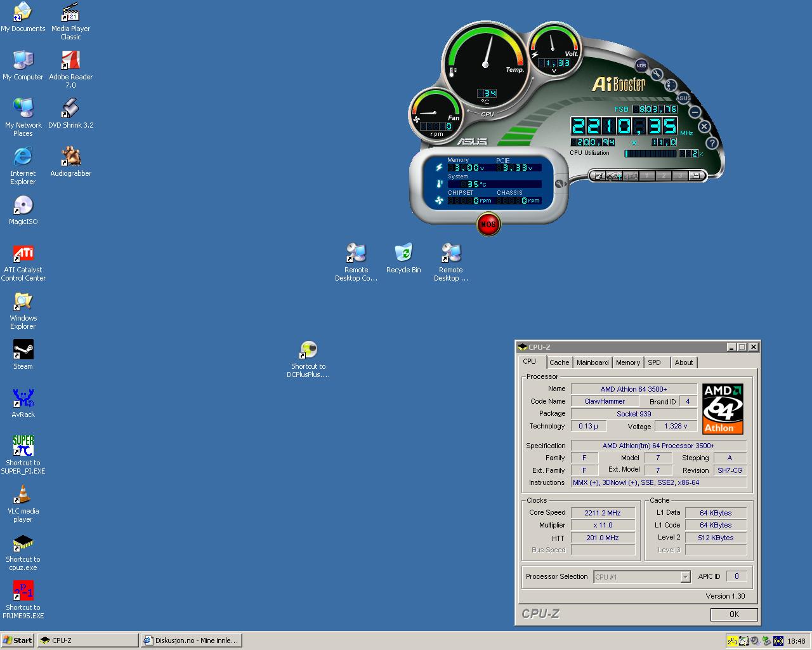Click the Prime95 yellow tray icon

(733, 641)
